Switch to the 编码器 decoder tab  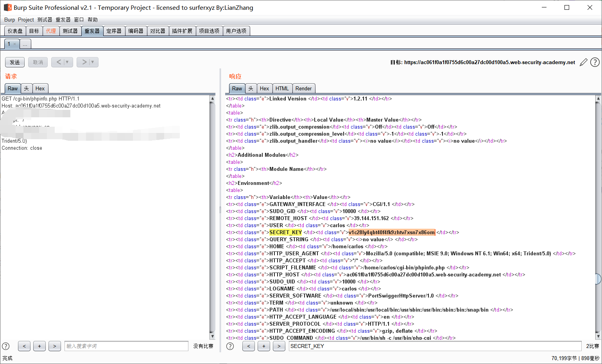pyautogui.click(x=136, y=31)
